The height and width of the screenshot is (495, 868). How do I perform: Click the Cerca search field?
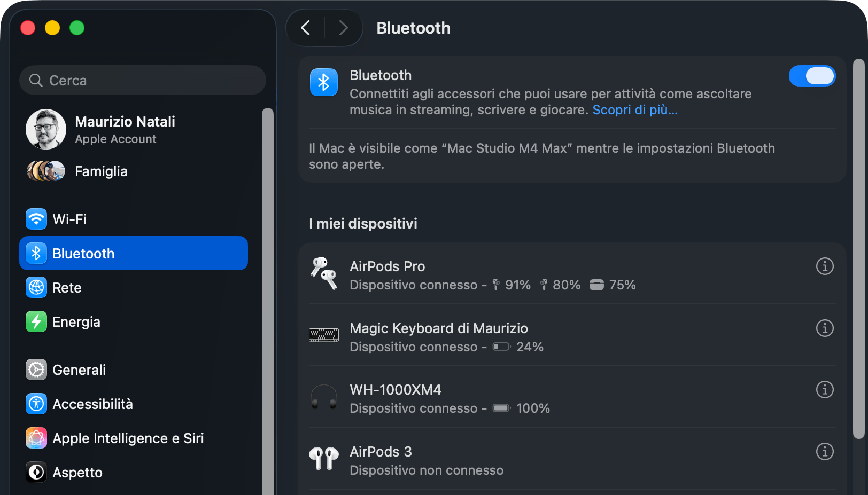143,80
